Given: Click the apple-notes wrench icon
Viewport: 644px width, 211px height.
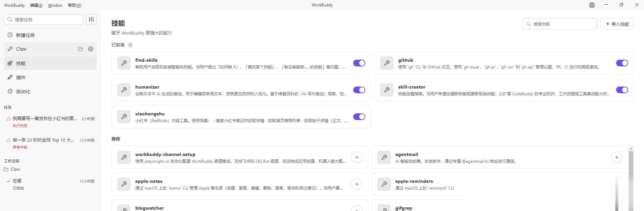Looking at the screenshot, I should click(124, 184).
